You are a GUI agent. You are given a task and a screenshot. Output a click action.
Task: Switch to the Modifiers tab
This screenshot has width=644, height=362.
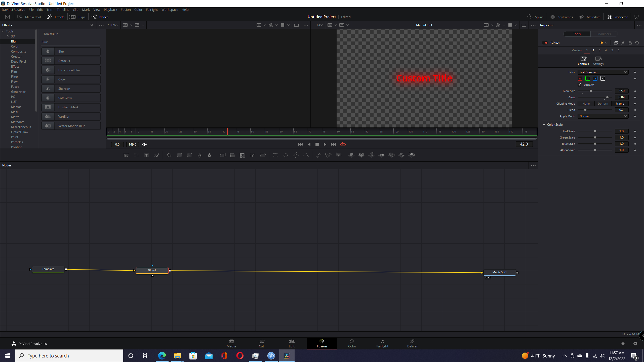(604, 34)
